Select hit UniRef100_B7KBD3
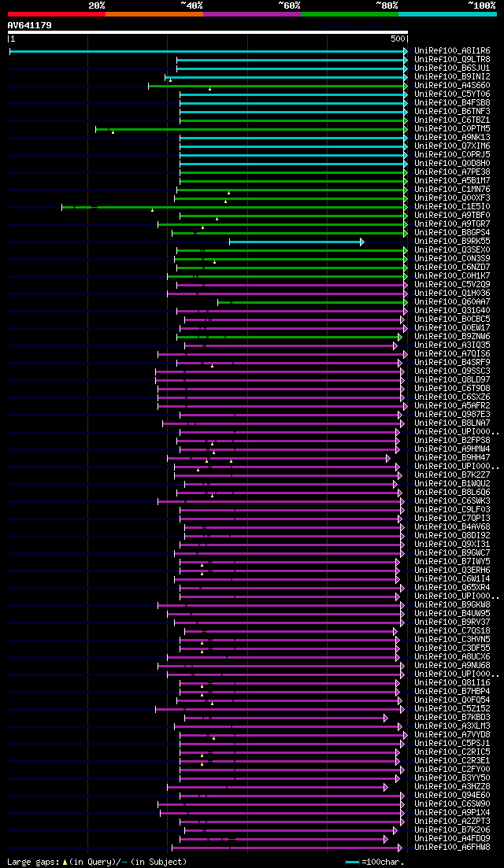Screen dimensions: 504x868 [452, 718]
